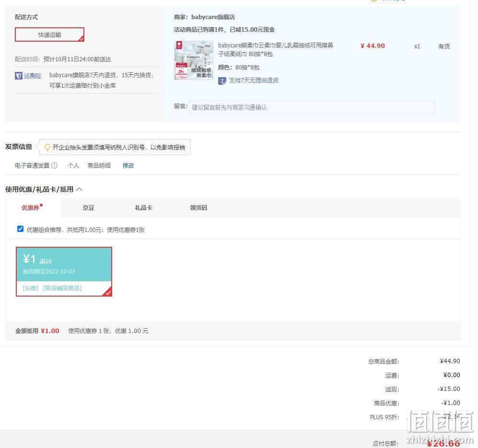This screenshot has height=448, width=478.
Task: Click the 使用优惠券 1 张 summary text
Action: click(108, 331)
